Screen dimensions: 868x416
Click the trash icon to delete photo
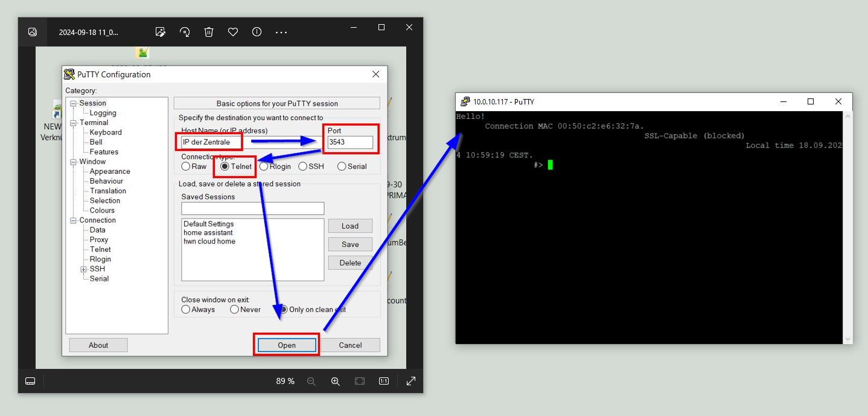[209, 32]
